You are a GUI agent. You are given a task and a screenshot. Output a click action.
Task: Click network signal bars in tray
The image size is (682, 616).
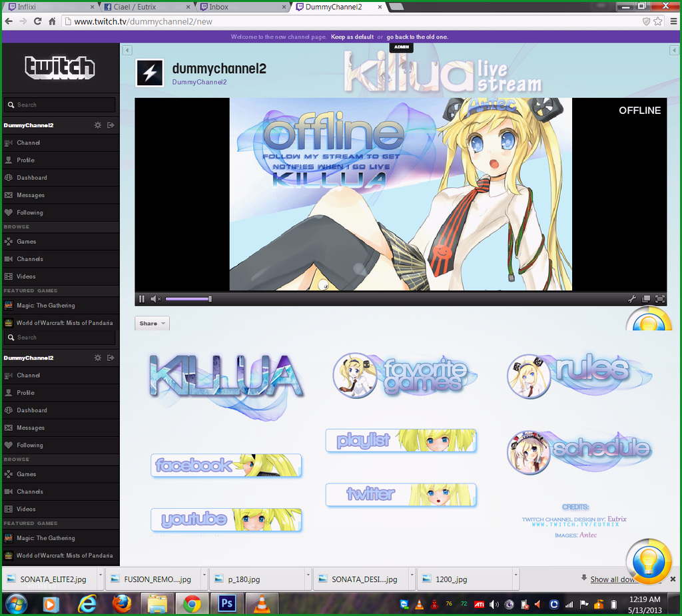click(x=569, y=604)
